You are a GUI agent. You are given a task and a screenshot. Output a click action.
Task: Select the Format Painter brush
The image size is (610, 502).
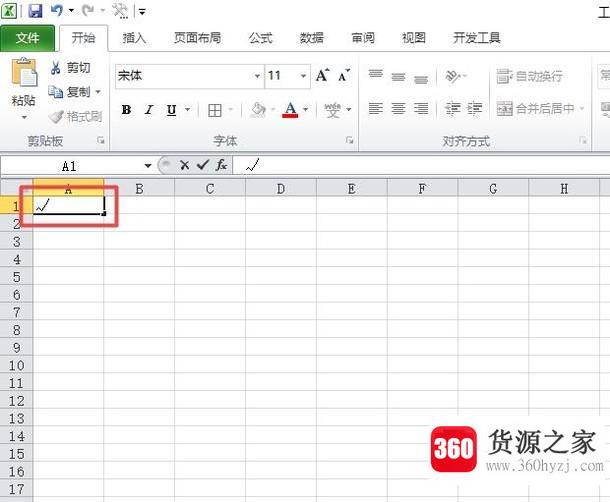[76, 116]
